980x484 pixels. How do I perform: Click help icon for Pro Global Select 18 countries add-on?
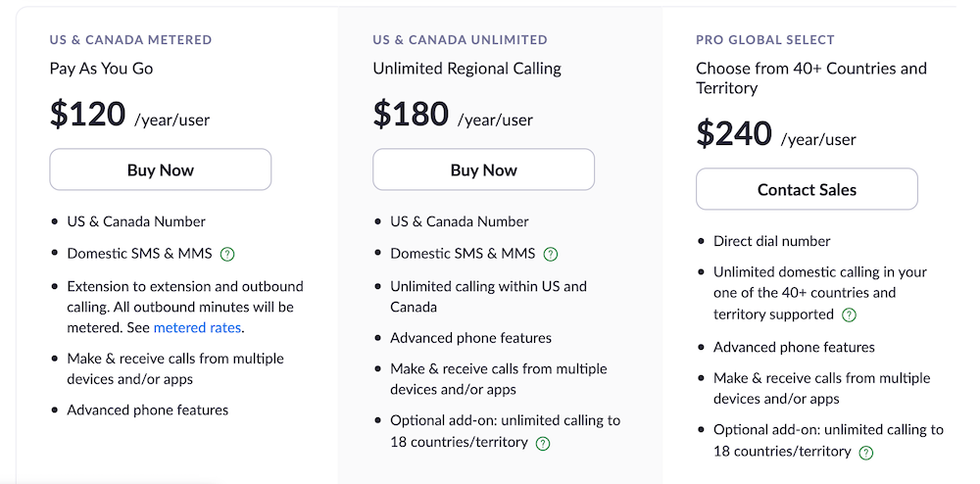click(865, 453)
